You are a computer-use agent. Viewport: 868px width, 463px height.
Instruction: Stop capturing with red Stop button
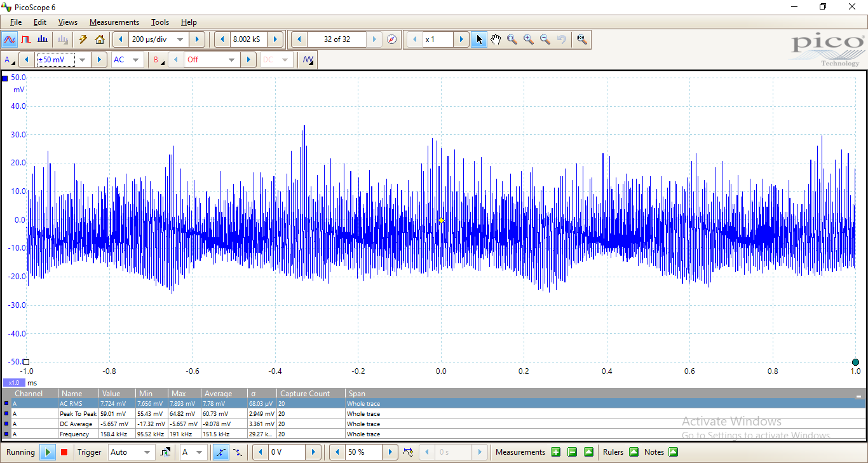(x=64, y=452)
